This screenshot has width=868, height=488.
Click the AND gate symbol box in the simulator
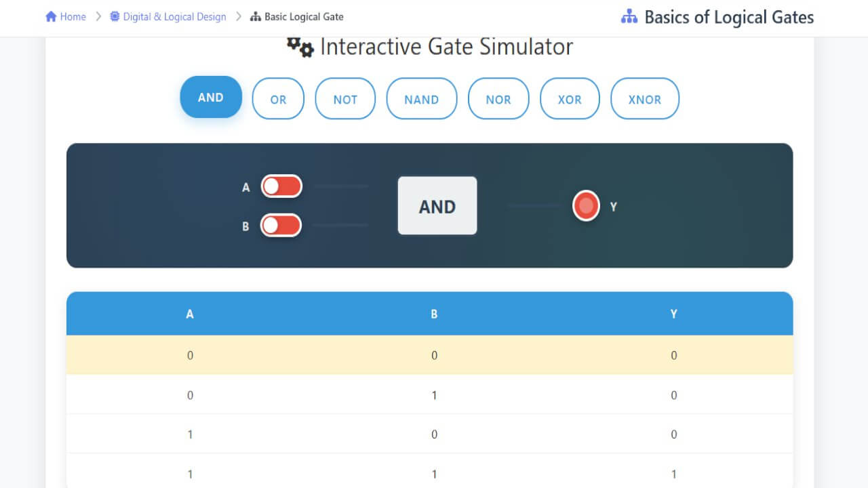[x=437, y=205]
